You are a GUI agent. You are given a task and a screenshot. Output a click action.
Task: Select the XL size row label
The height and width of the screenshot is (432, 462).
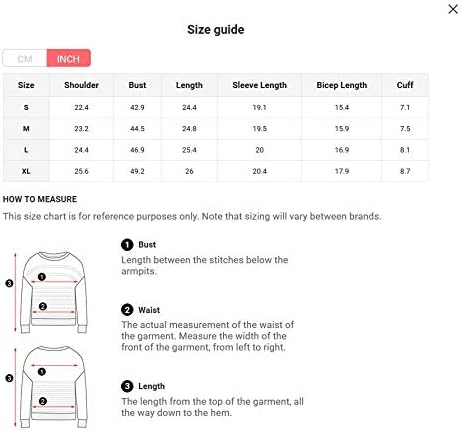click(x=26, y=171)
